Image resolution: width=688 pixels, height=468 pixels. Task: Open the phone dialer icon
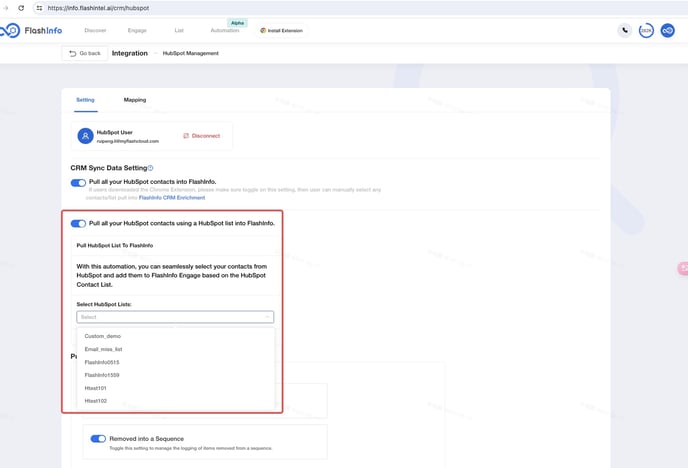(625, 30)
